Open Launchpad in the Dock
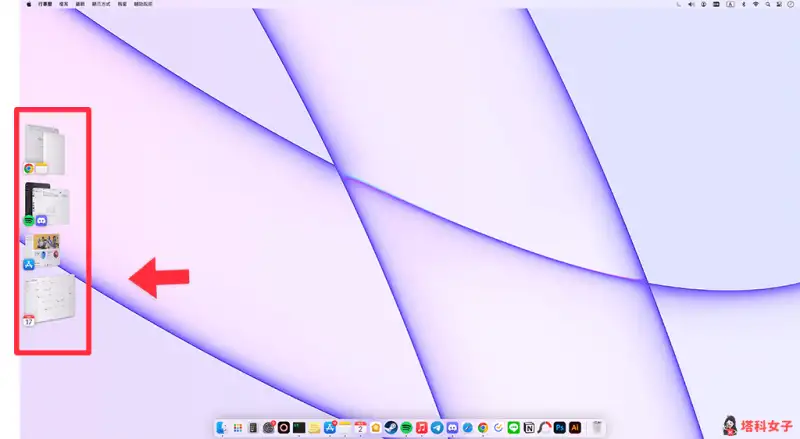 (x=238, y=427)
